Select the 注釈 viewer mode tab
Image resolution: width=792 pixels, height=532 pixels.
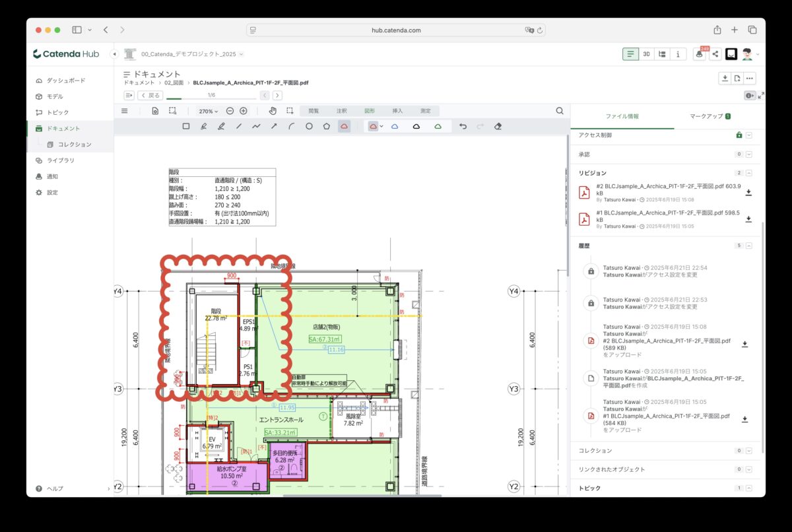click(x=341, y=111)
